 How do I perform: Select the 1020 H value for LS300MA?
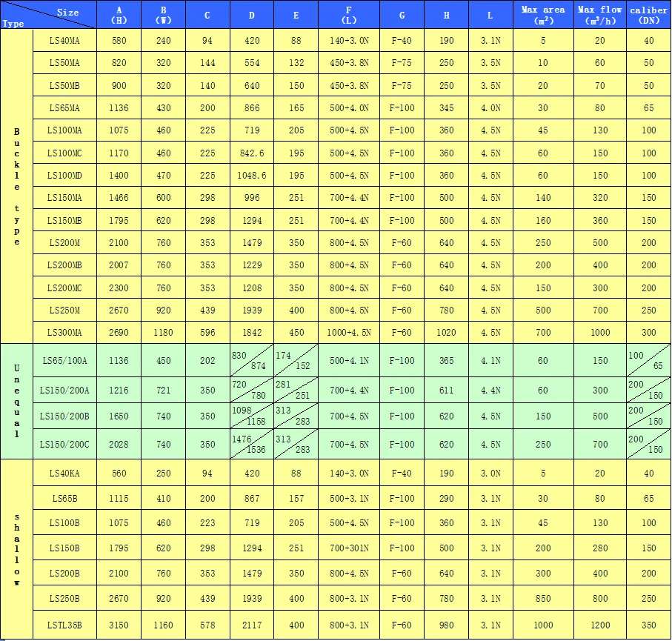(446, 332)
